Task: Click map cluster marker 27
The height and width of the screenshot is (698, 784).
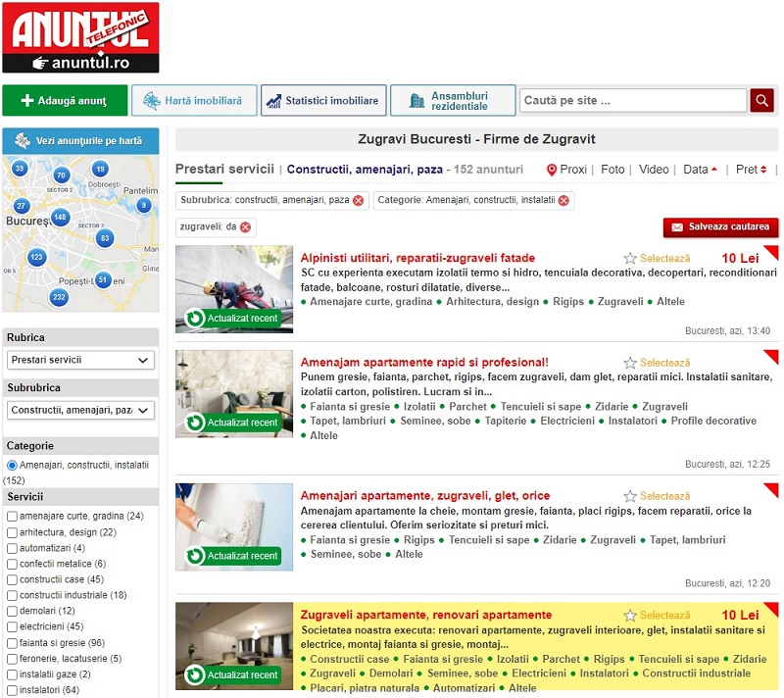Action: click(x=21, y=206)
